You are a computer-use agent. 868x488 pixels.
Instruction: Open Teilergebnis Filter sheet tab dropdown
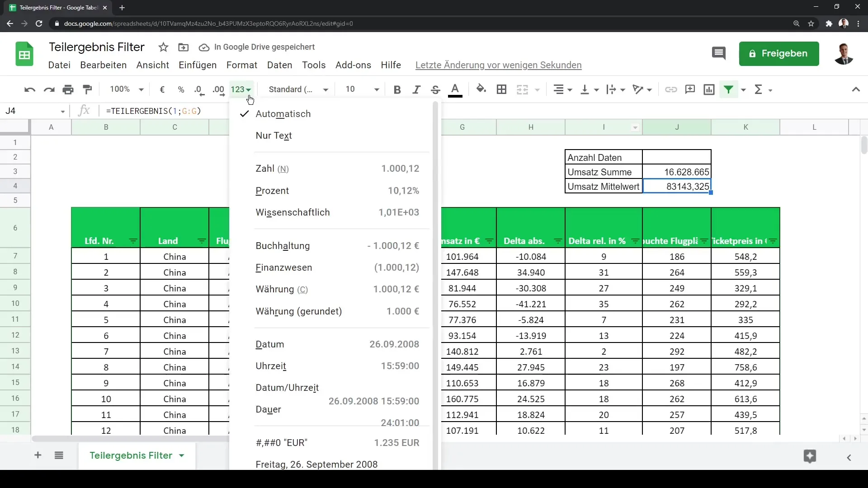click(x=182, y=455)
